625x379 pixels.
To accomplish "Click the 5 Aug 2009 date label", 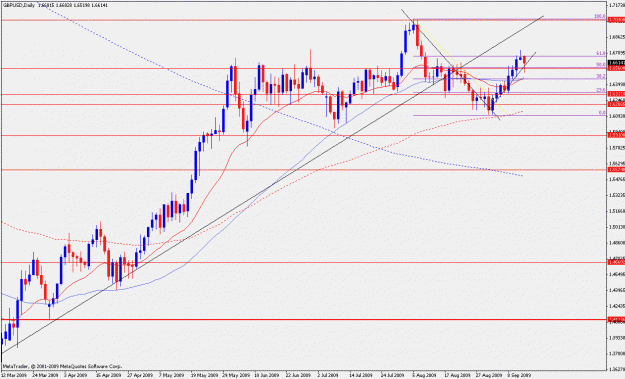I will click(x=425, y=375).
